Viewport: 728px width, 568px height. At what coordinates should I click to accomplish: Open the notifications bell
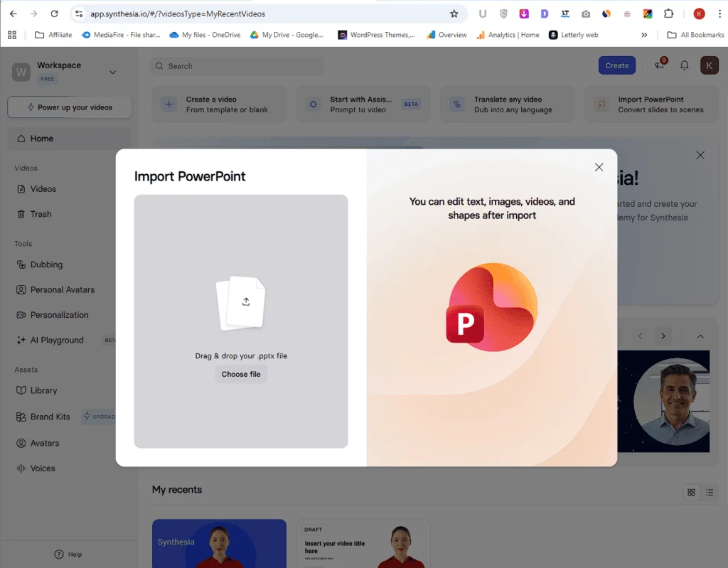pos(685,65)
